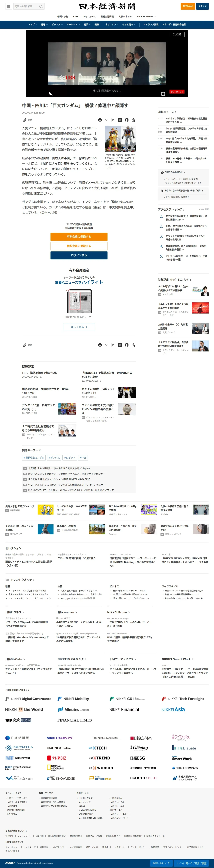Close the video ad with CLOSE
This screenshot has height=868, width=214.
click(x=177, y=34)
